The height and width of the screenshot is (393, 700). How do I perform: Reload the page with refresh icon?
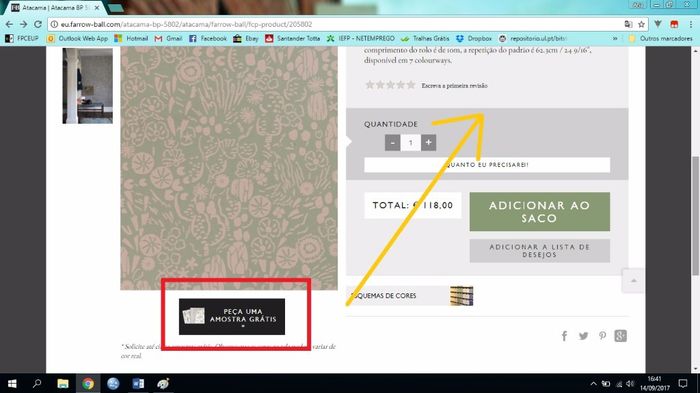38,24
